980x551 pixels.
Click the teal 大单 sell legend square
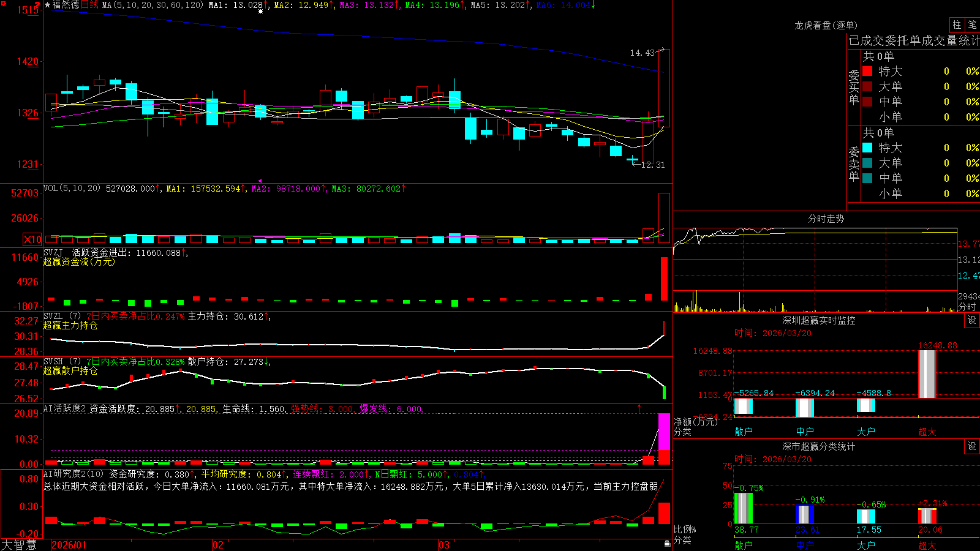pyautogui.click(x=867, y=163)
